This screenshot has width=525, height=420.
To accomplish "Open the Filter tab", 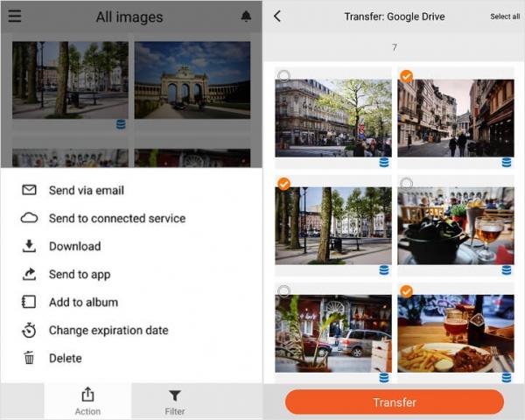I will pyautogui.click(x=175, y=401).
